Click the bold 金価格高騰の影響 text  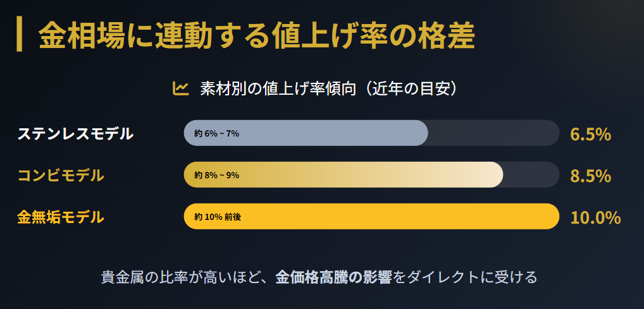click(333, 277)
